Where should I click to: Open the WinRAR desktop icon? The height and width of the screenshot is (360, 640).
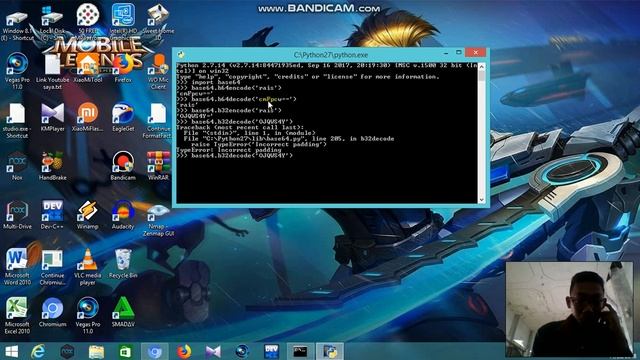158,167
